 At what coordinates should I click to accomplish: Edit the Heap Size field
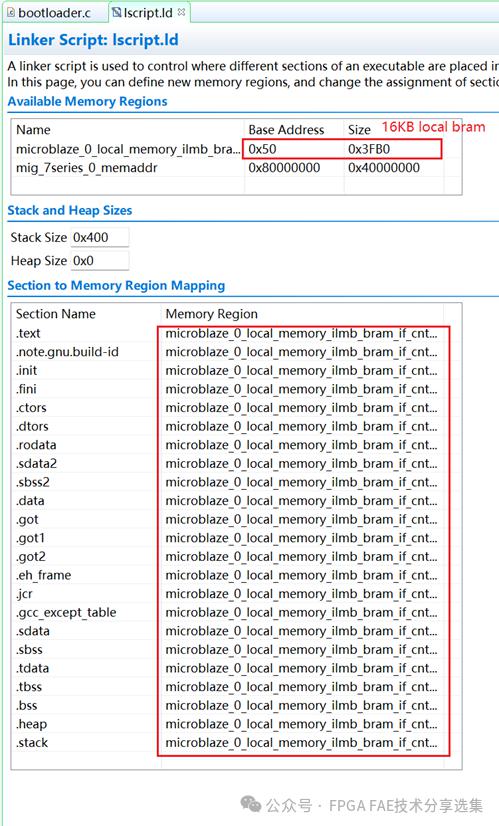point(100,261)
